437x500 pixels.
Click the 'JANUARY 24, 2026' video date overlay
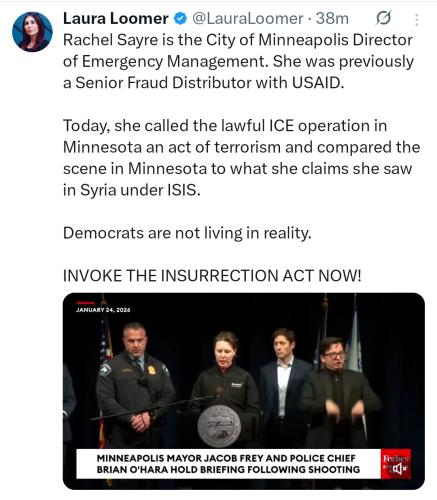click(103, 310)
